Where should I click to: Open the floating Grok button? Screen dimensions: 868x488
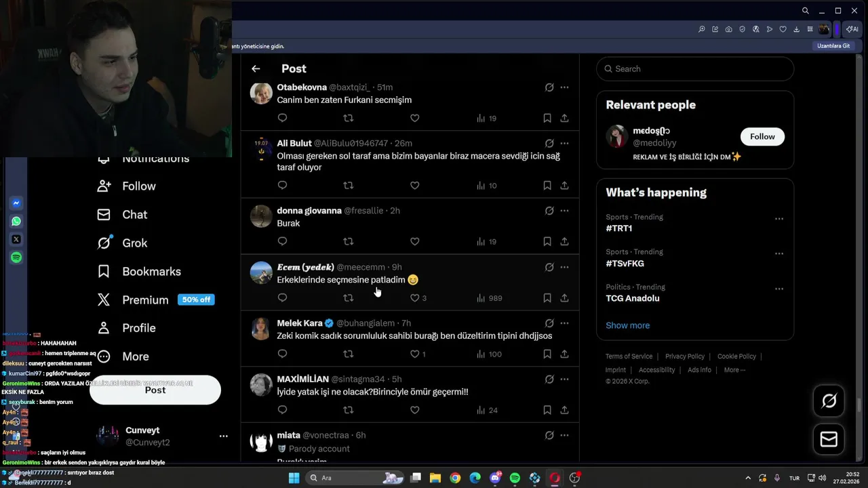click(x=829, y=401)
